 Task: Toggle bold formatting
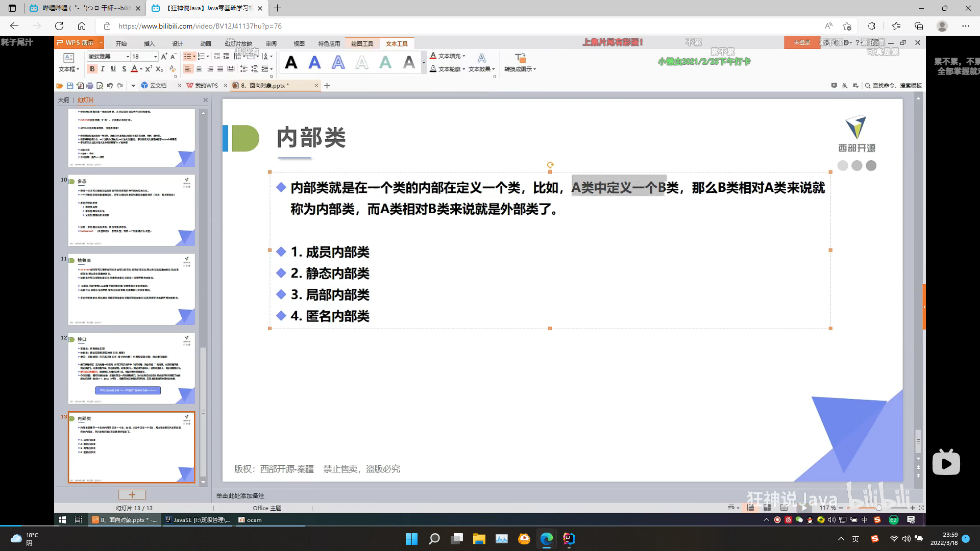92,69
